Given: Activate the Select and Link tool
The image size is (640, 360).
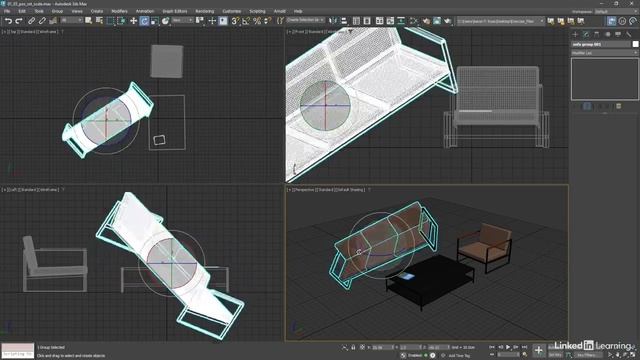Looking at the screenshot, I should [31, 21].
